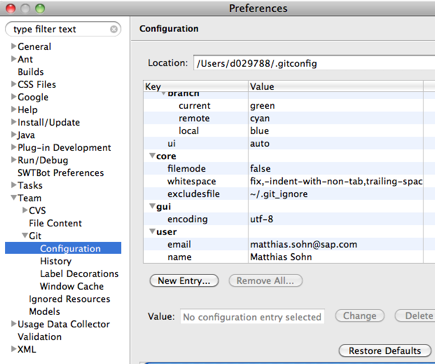Click the Location path field
The width and height of the screenshot is (435, 364).
tap(314, 63)
